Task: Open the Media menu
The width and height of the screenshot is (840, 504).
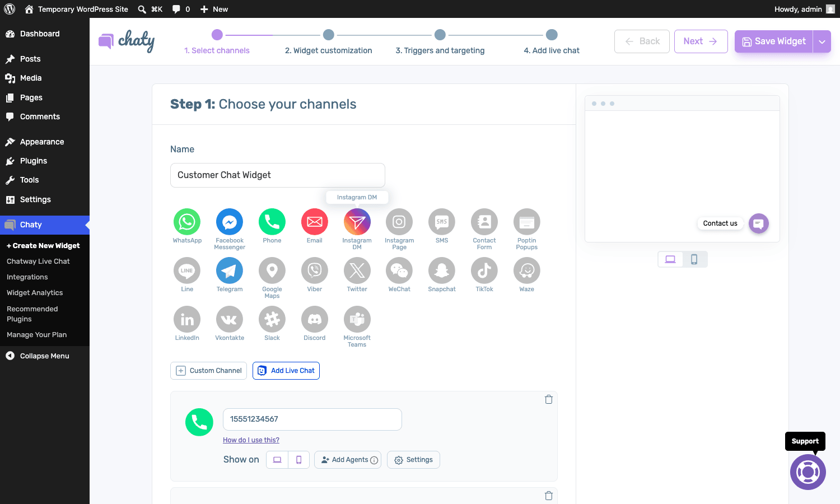Action: coord(45,78)
